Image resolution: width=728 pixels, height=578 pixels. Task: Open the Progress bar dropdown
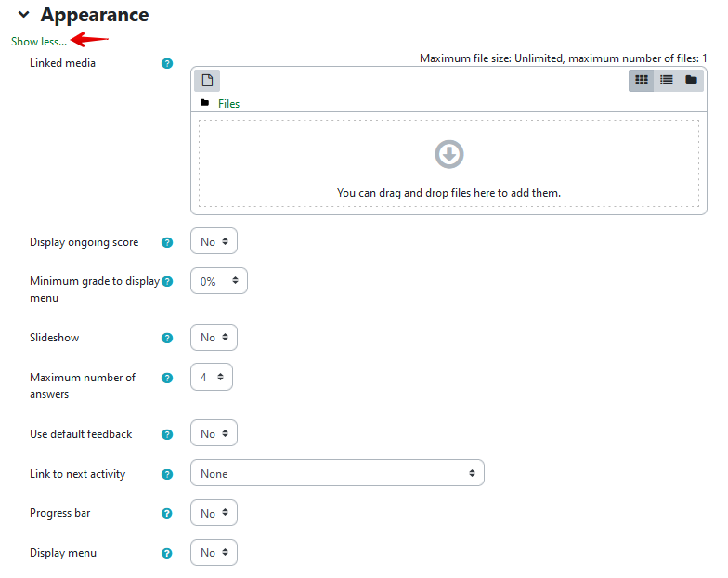(214, 514)
